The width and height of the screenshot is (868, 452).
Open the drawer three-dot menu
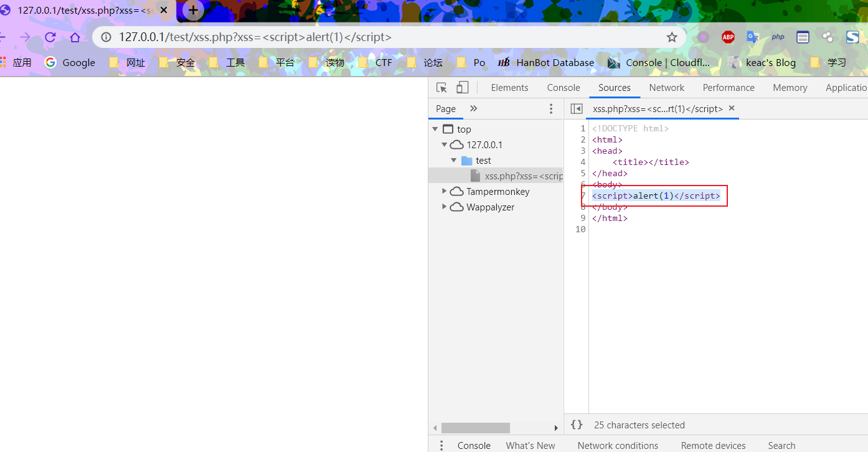pos(441,445)
